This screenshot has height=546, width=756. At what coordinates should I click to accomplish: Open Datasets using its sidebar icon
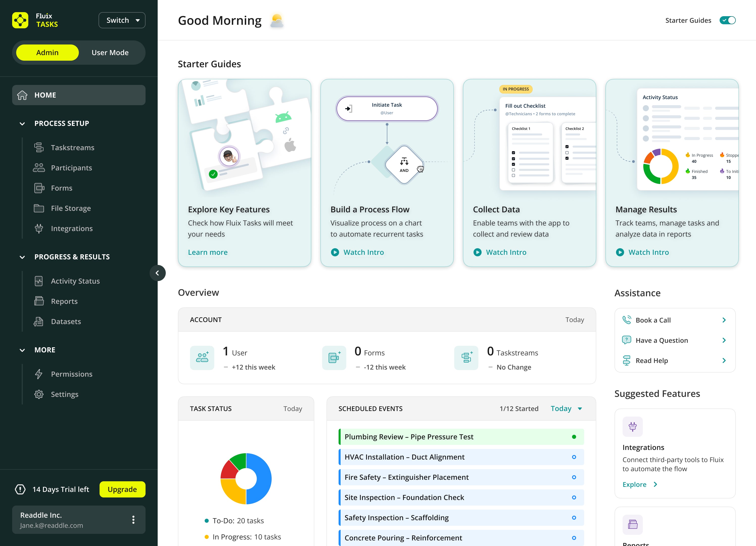(38, 321)
